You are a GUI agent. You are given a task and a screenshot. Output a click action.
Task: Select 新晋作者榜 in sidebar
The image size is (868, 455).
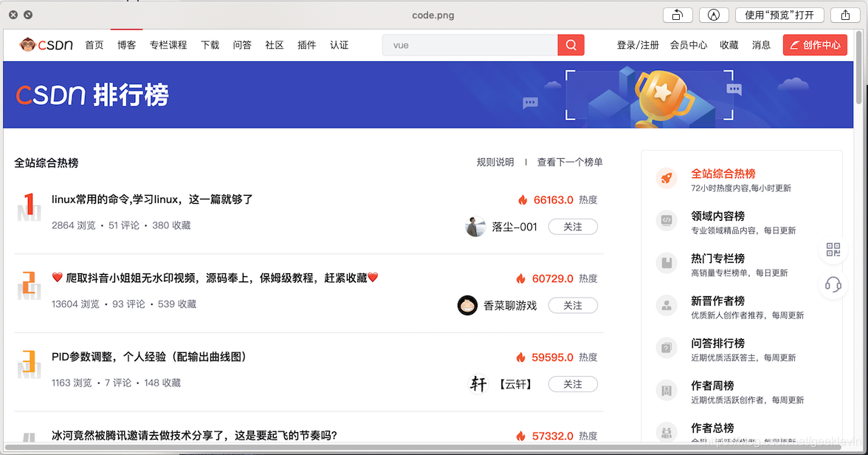click(717, 301)
